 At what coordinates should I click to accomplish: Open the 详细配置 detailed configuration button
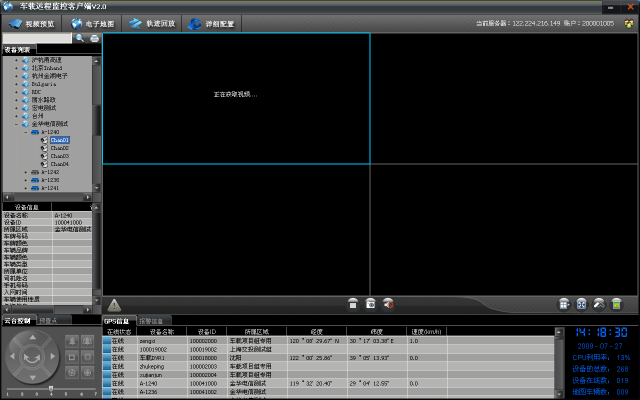(211, 22)
